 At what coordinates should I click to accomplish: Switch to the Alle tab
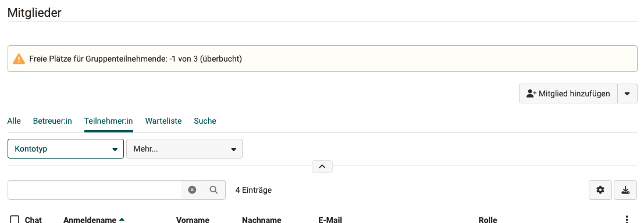(x=14, y=121)
